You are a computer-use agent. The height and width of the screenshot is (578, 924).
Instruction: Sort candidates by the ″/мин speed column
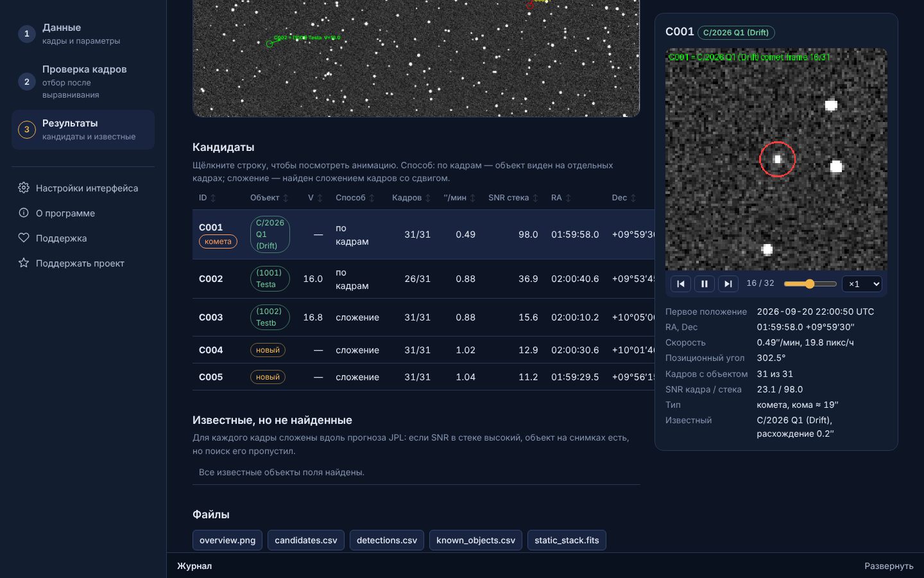coord(459,198)
